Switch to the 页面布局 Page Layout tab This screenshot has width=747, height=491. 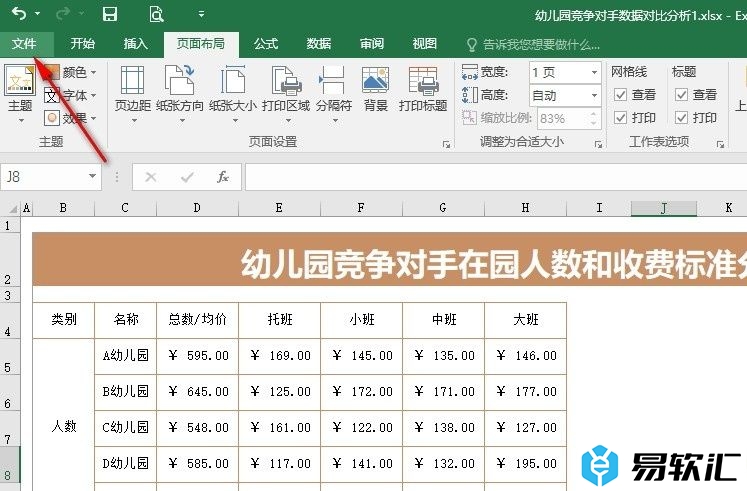201,44
